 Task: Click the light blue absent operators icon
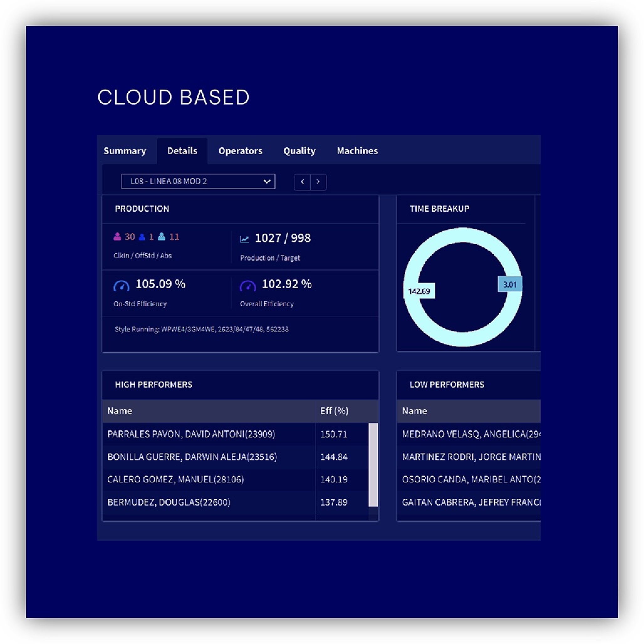pos(162,237)
